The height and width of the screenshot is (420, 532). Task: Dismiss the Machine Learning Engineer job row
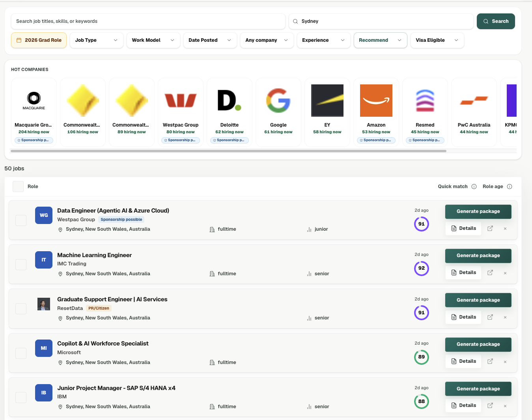pos(505,273)
